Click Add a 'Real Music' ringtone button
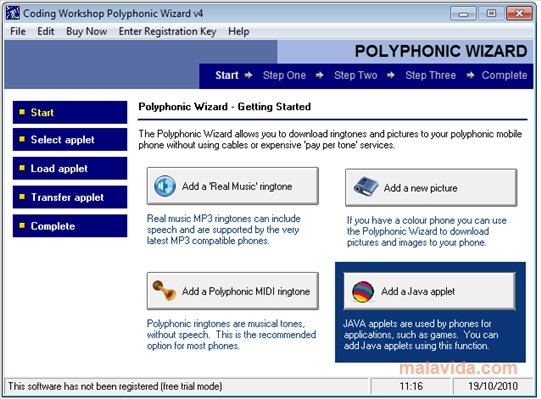Viewport: 541px width, 399px height. (233, 186)
